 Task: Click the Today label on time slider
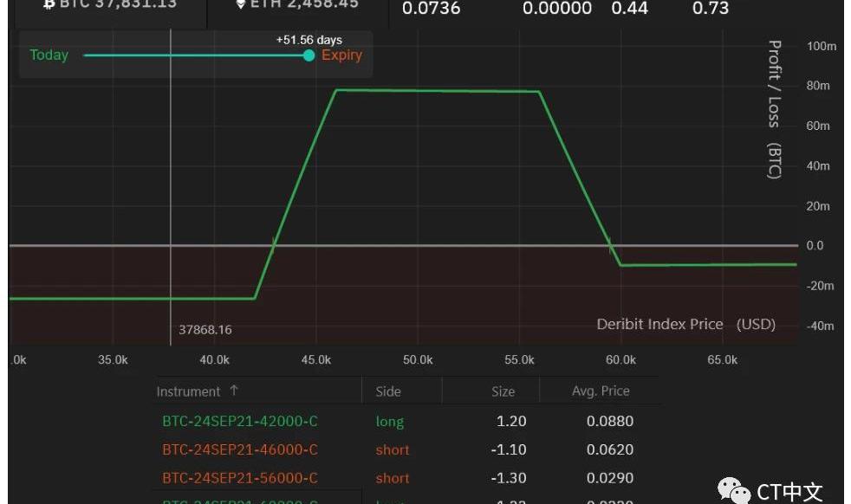pos(49,55)
